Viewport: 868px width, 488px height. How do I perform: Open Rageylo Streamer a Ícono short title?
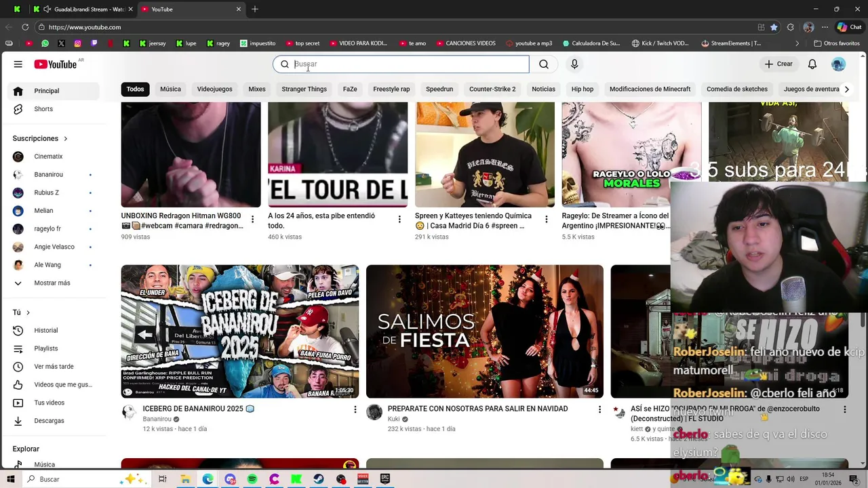tap(615, 220)
